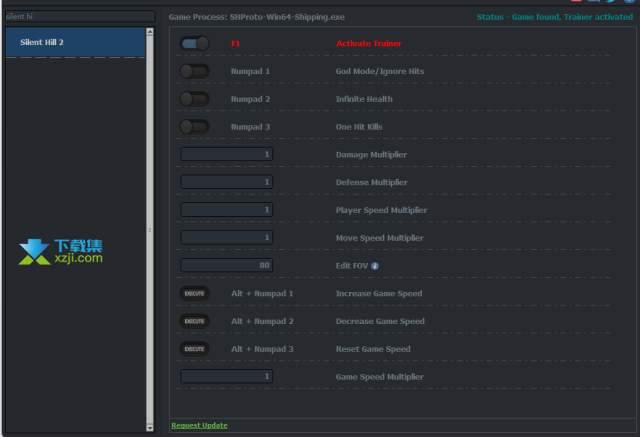Click the God Mode/Ignore Hits label
Image resolution: width=640 pixels, height=437 pixels.
380,71
